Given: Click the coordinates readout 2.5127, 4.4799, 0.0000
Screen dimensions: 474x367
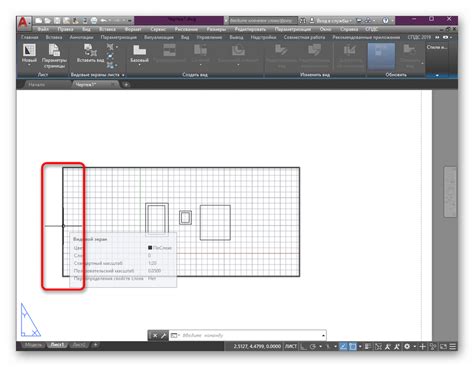Looking at the screenshot, I should (x=257, y=347).
